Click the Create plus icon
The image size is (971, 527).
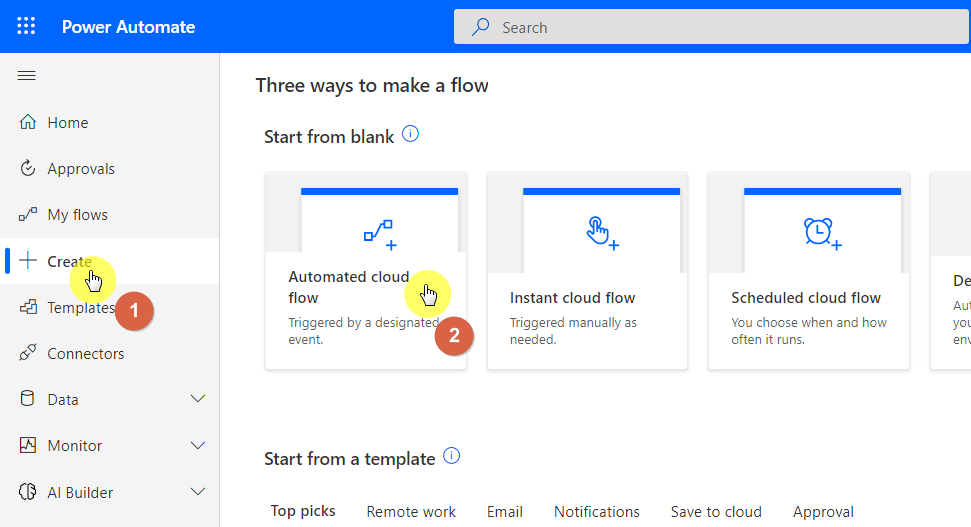click(27, 261)
